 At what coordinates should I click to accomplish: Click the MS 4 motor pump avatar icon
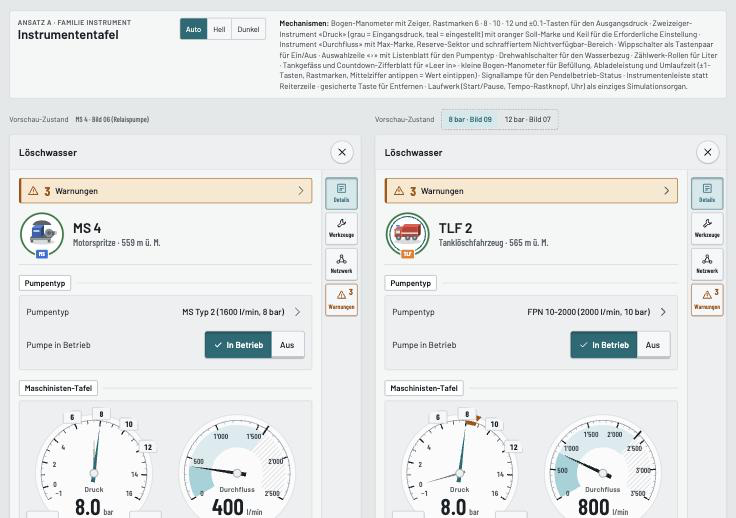pyautogui.click(x=42, y=234)
